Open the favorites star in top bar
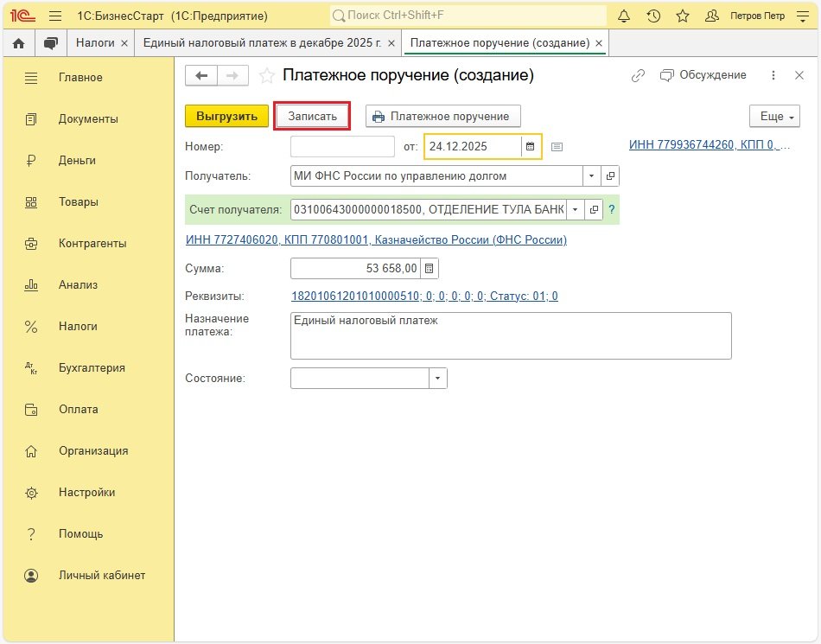This screenshot has height=644, width=821. pyautogui.click(x=683, y=16)
